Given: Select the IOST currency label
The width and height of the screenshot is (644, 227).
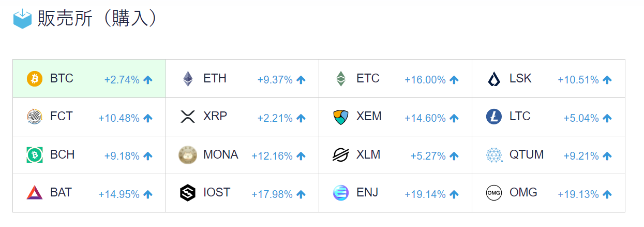Looking at the screenshot, I should [x=217, y=192].
